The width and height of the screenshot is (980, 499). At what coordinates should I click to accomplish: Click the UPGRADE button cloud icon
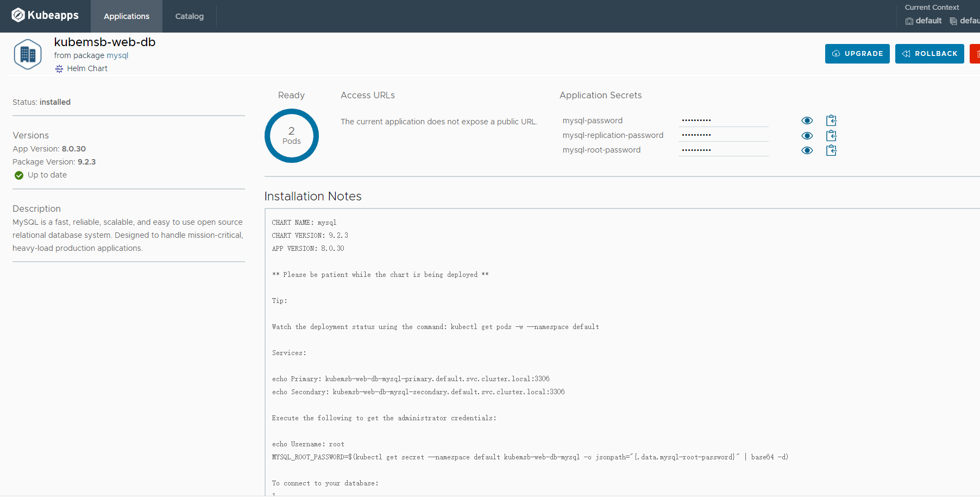[x=836, y=54]
